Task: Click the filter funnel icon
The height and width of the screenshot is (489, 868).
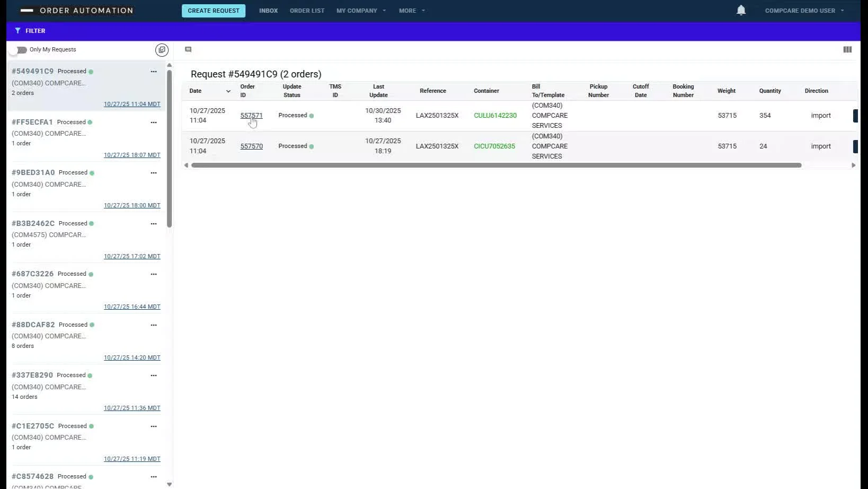Action: (x=17, y=31)
